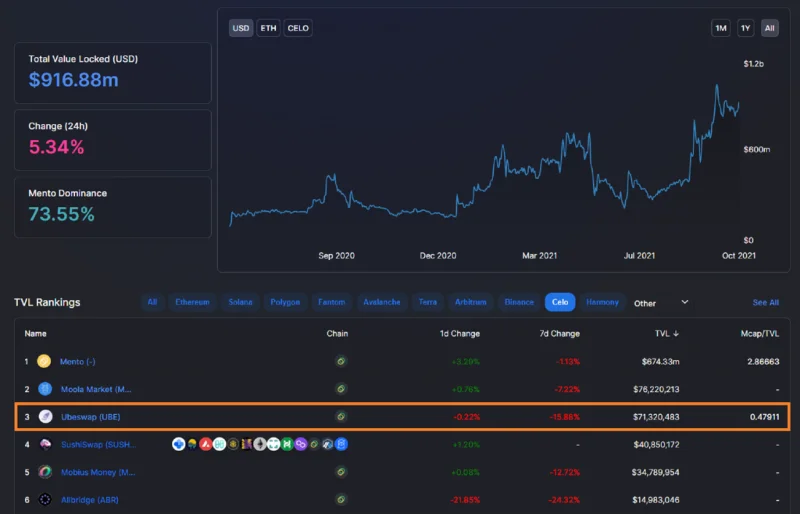
Task: Click the $40,850,172 TVL cell
Action: (656, 444)
